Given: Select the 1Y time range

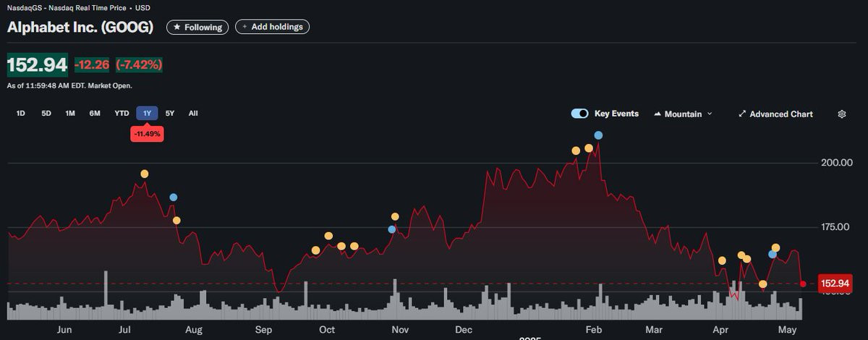Looking at the screenshot, I should click(x=147, y=114).
